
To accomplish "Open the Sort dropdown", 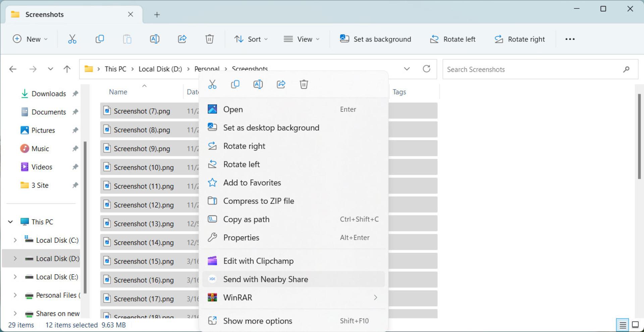I will (251, 39).
